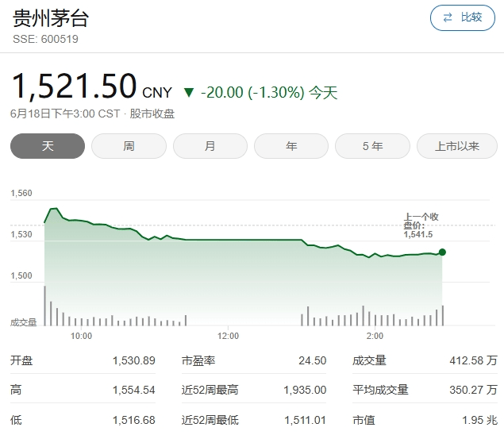Open the 月 (month) chart range

coord(210,146)
